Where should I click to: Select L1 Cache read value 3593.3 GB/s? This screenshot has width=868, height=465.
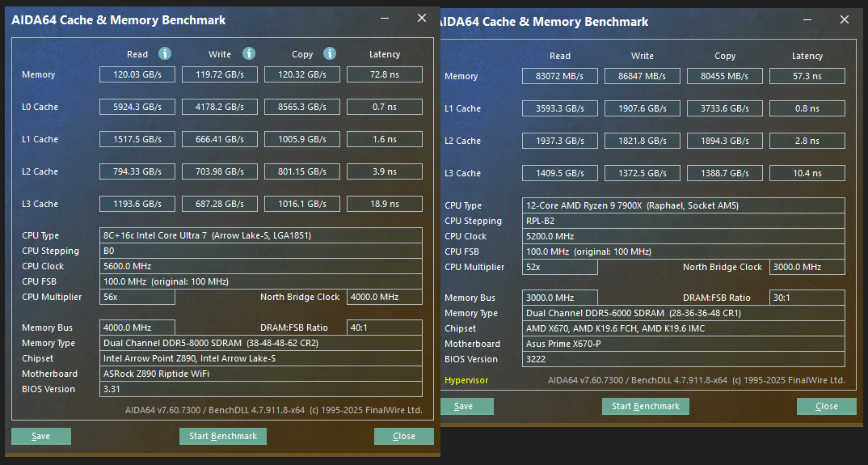coord(559,108)
